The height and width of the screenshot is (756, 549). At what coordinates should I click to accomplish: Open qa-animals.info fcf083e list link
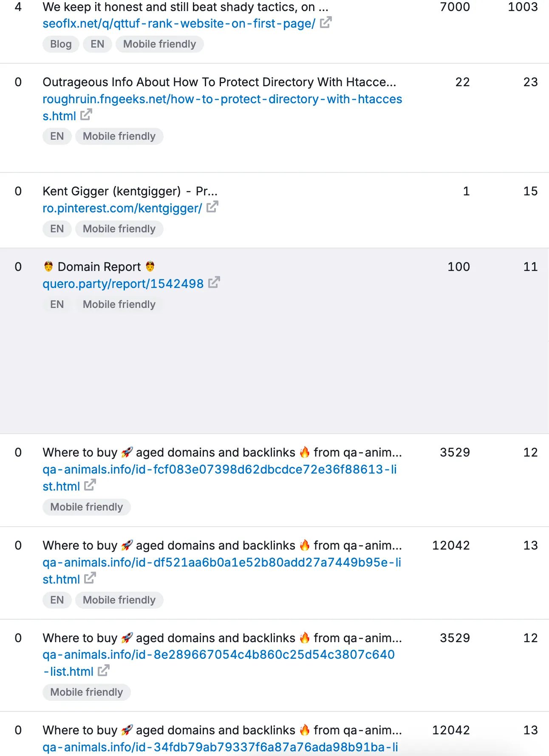220,477
